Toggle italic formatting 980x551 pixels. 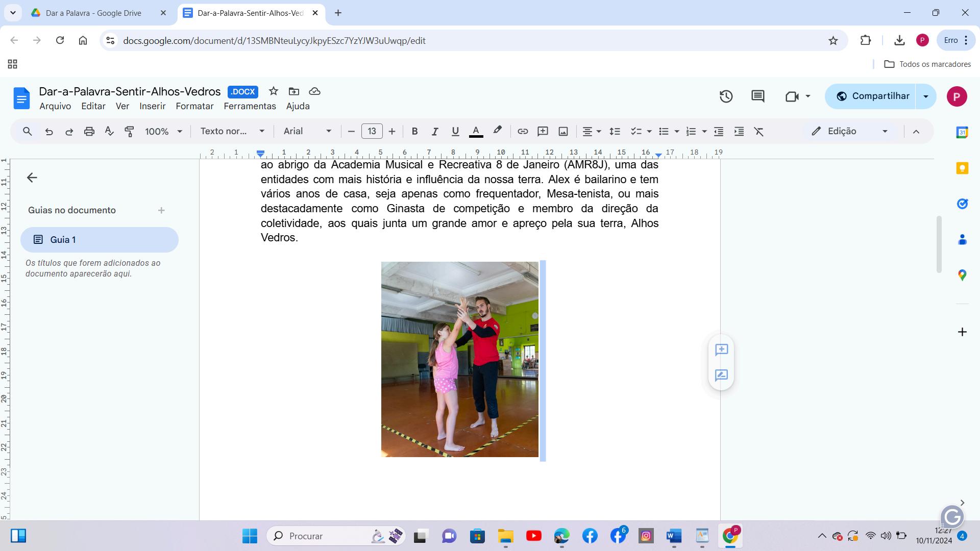click(x=434, y=132)
